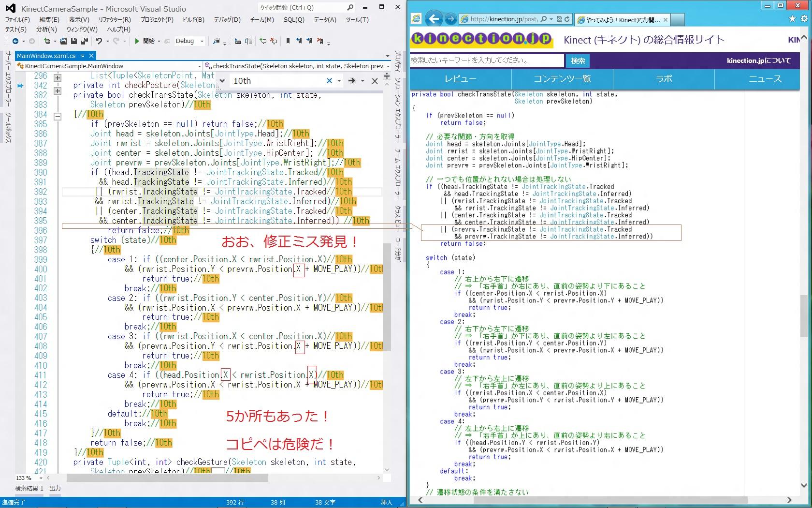Click the Undo arrow icon
This screenshot has height=508, width=812.
[x=99, y=41]
